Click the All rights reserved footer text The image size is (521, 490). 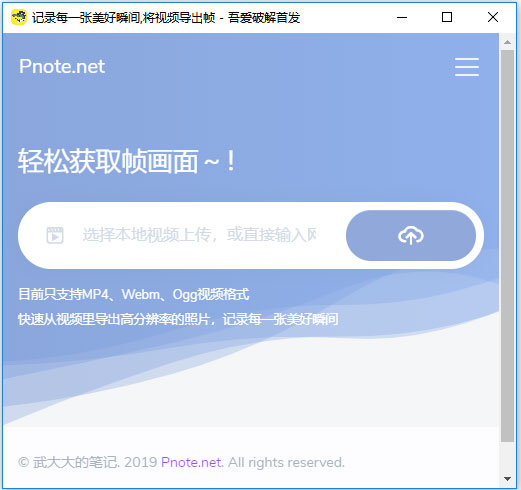point(286,462)
